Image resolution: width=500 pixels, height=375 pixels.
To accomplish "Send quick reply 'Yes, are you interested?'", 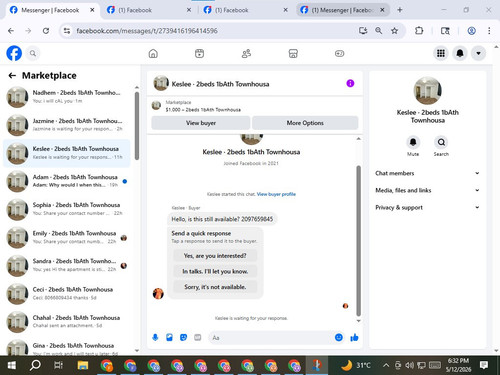I will pyautogui.click(x=215, y=256).
